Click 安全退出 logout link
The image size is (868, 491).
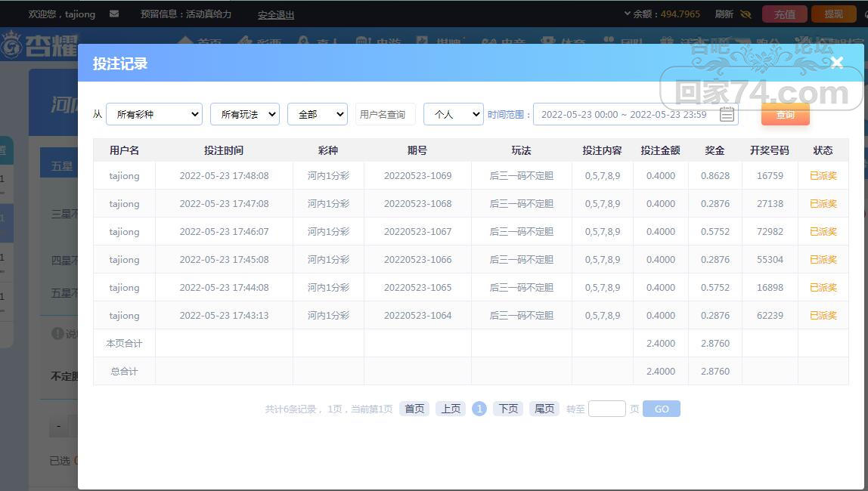tap(276, 15)
